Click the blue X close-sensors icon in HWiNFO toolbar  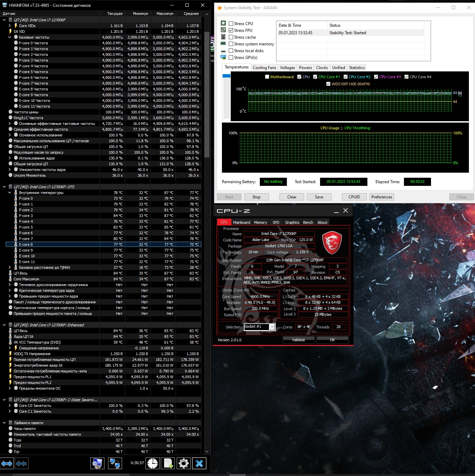pyautogui.click(x=199, y=463)
